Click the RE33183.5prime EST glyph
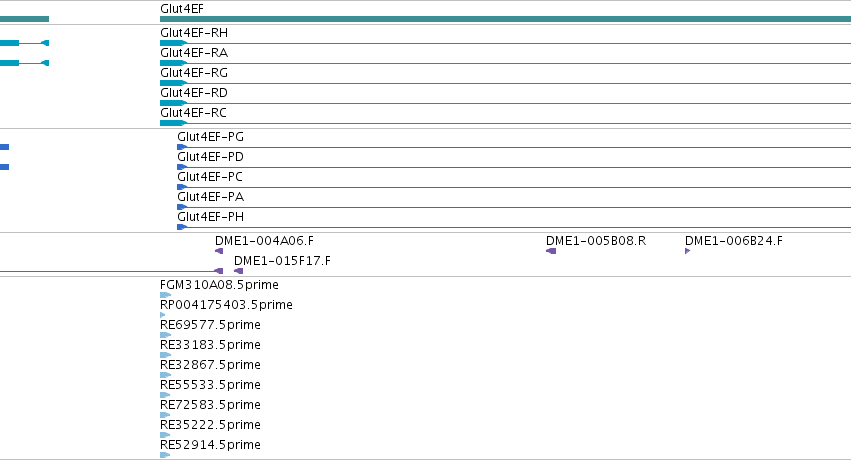Viewport: 851px width, 460px height. [x=166, y=355]
